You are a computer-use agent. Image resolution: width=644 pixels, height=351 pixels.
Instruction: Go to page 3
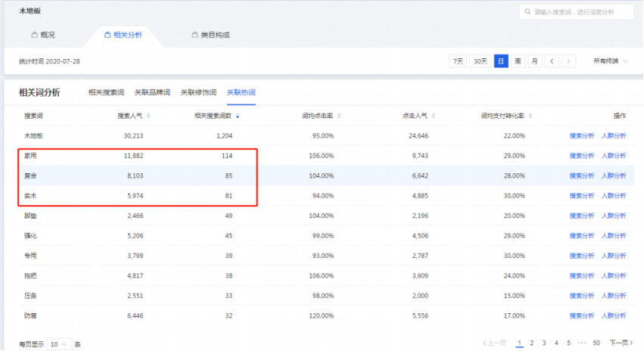click(x=544, y=343)
